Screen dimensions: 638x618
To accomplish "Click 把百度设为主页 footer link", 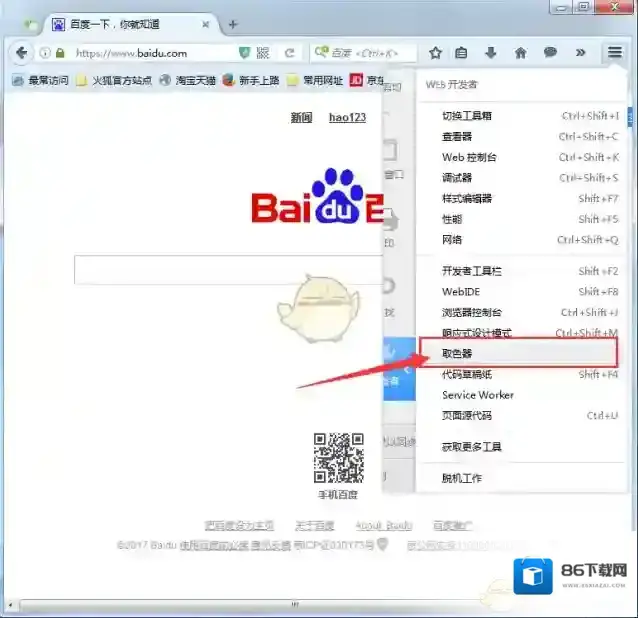I will click(x=239, y=526).
